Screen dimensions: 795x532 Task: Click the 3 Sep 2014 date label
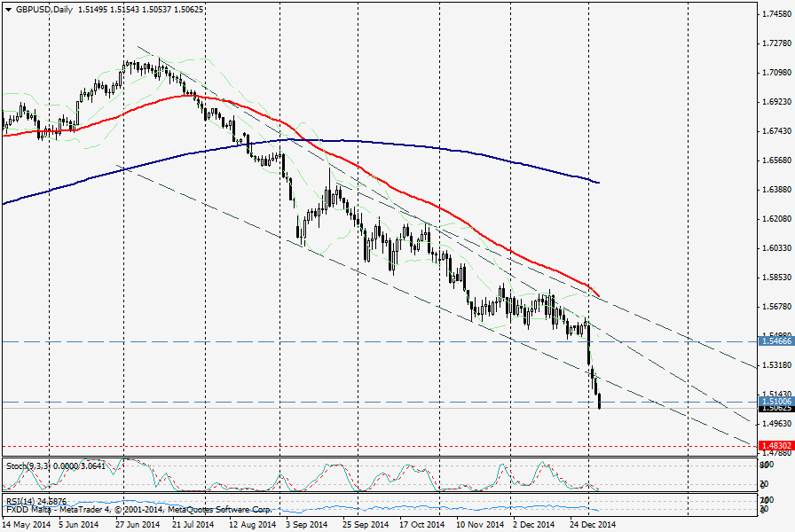click(x=304, y=524)
